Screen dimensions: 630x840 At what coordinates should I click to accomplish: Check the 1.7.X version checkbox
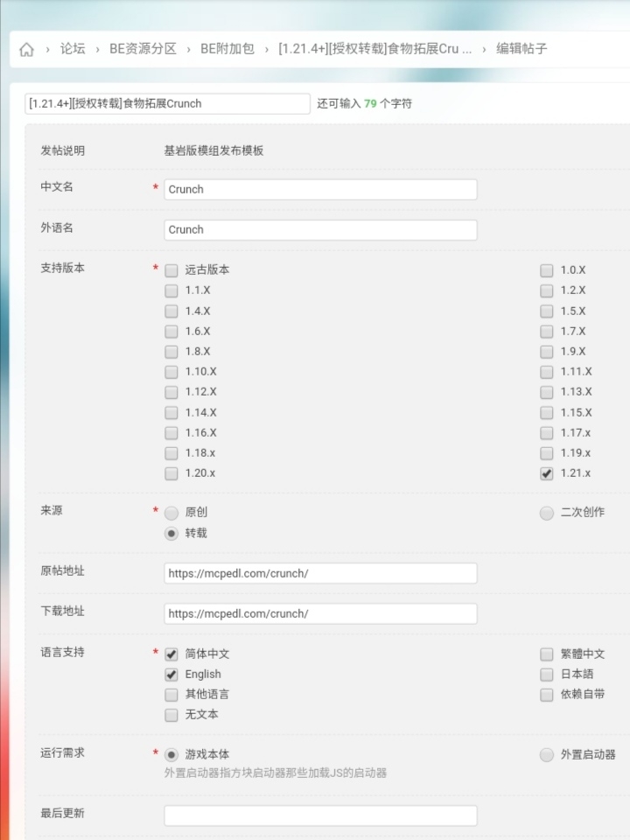coord(546,332)
